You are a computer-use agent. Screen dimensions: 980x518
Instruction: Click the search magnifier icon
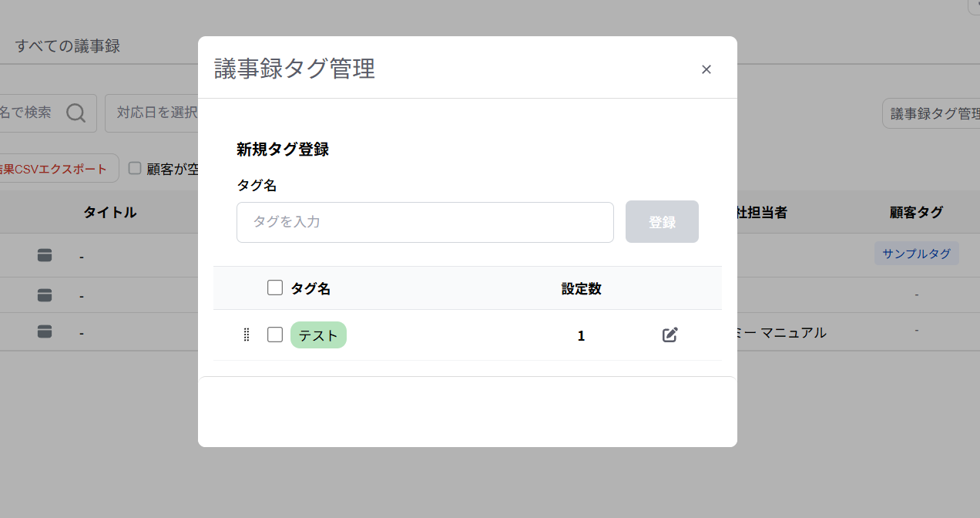tap(76, 113)
